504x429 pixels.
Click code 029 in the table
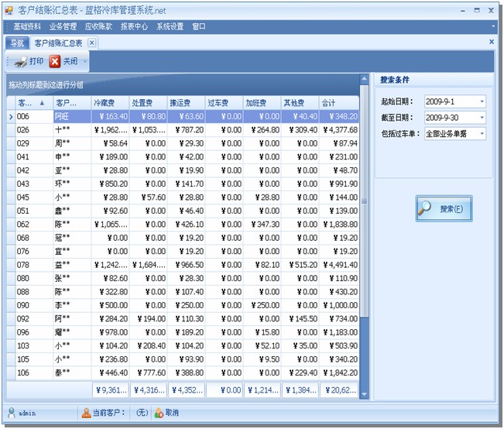[x=22, y=143]
